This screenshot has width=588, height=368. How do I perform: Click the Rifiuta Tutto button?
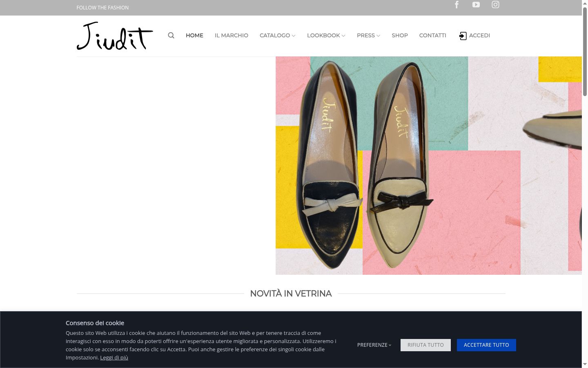click(x=425, y=345)
